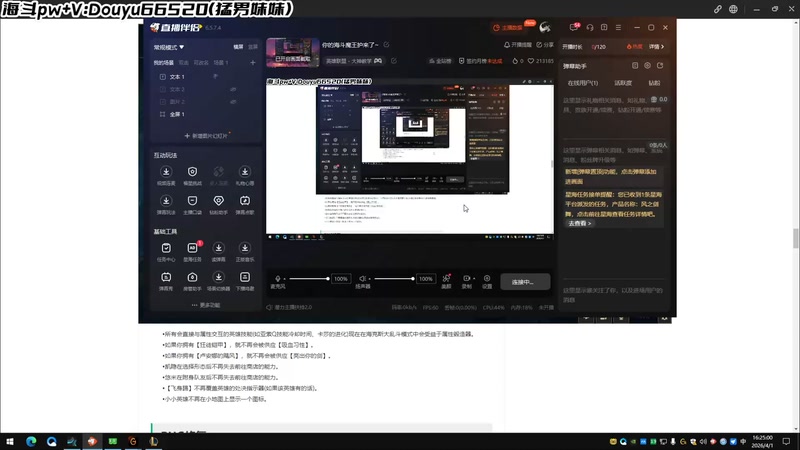Open Windows Start menu
The image size is (800, 450).
pyautogui.click(x=10, y=441)
